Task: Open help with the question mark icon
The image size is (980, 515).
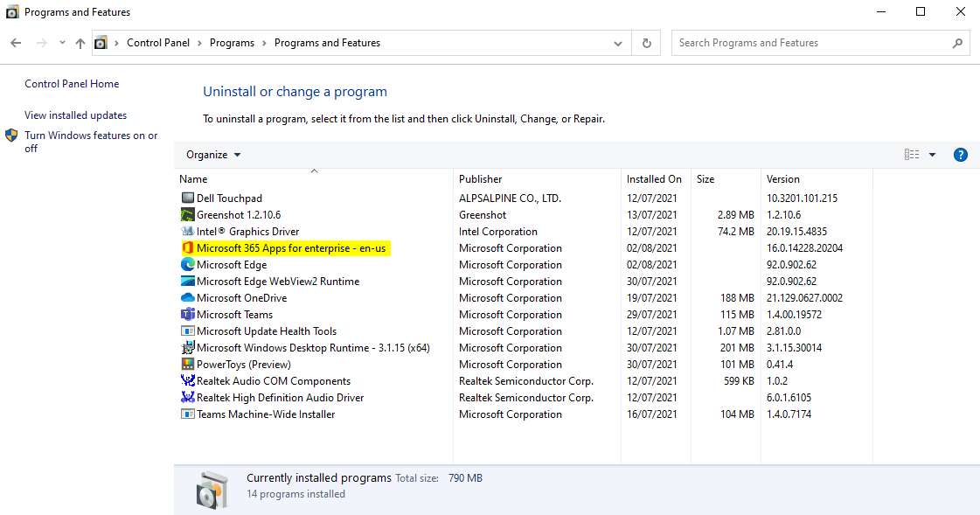Action: pos(961,155)
